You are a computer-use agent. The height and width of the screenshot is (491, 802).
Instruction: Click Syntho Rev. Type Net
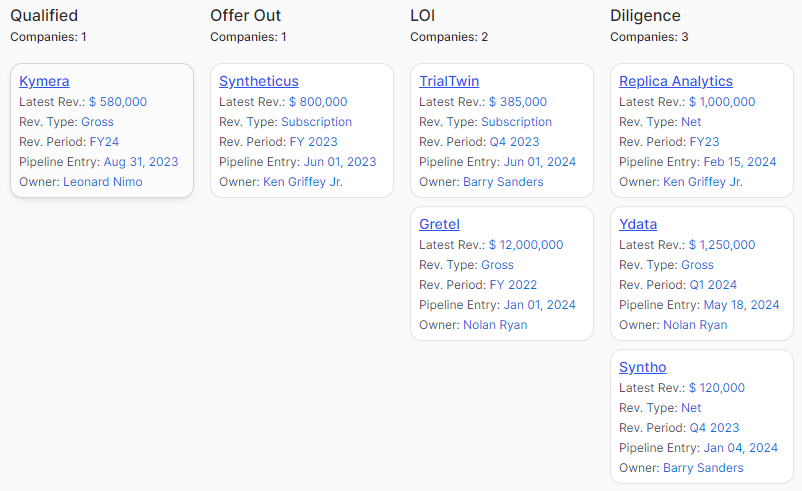coord(691,408)
